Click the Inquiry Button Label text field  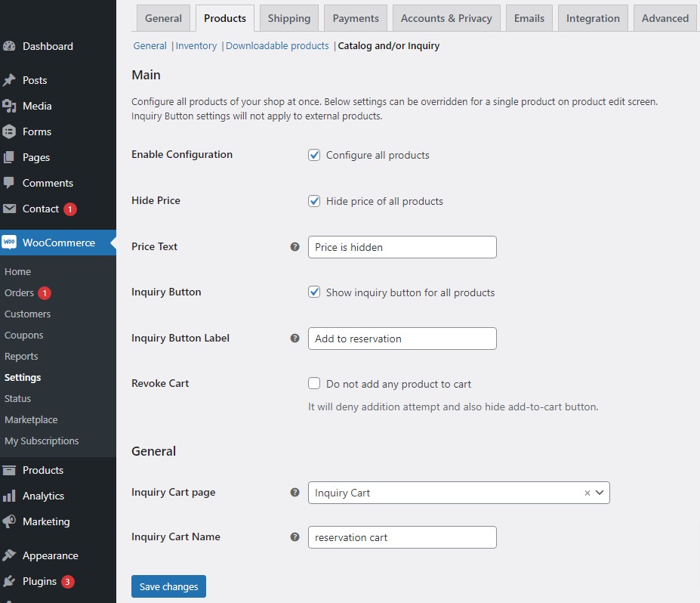[402, 339]
